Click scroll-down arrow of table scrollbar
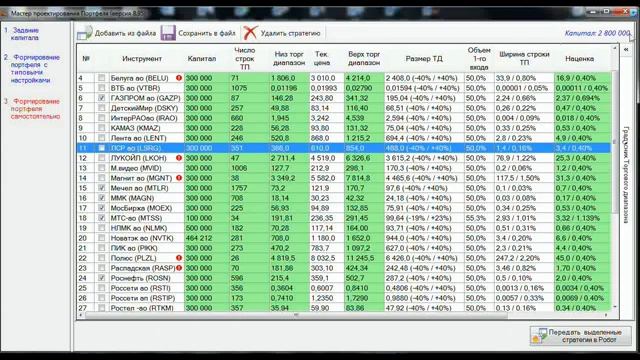The image size is (640, 360). click(615, 307)
